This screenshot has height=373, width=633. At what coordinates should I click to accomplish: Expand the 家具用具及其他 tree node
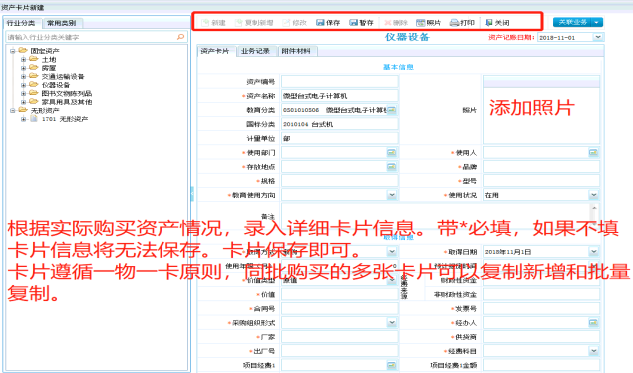click(x=23, y=102)
